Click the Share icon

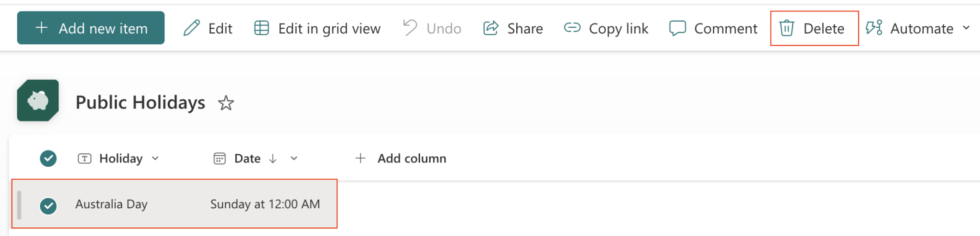[x=491, y=28]
